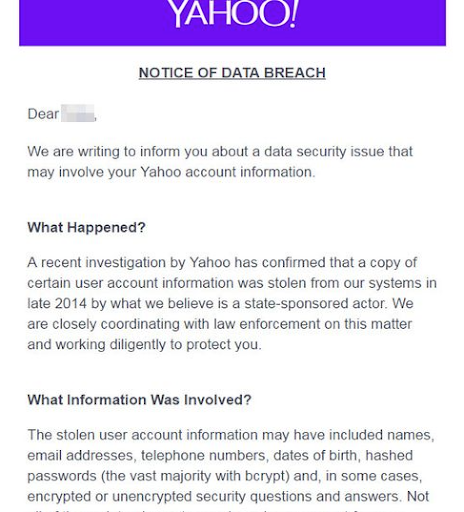Viewport: 464px width, 512px height.
Task: Click the phrase telephone numbers
Action: coord(205,456)
